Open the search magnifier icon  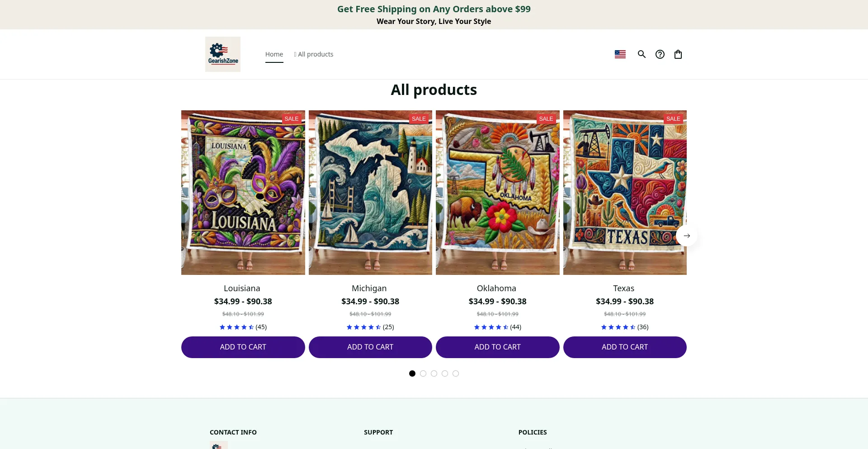click(642, 54)
